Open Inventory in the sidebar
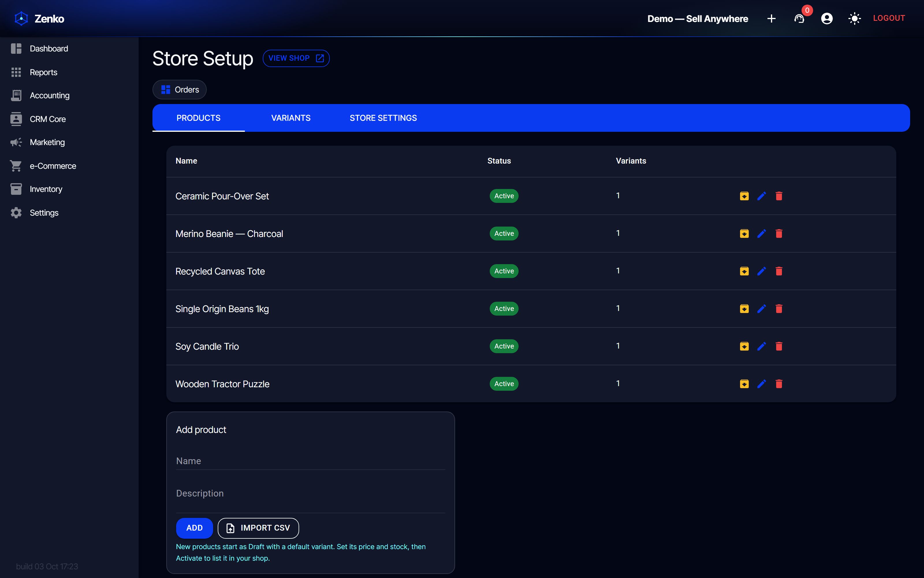 (69, 189)
